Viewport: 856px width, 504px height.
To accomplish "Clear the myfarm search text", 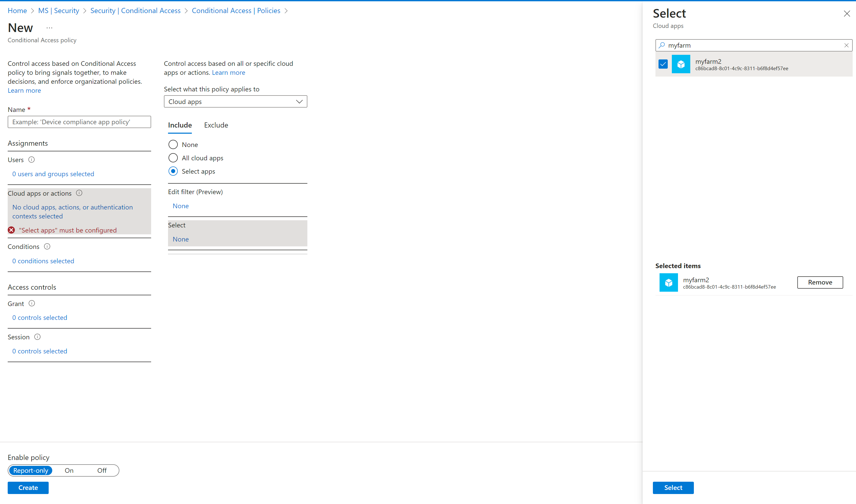I will pyautogui.click(x=847, y=45).
